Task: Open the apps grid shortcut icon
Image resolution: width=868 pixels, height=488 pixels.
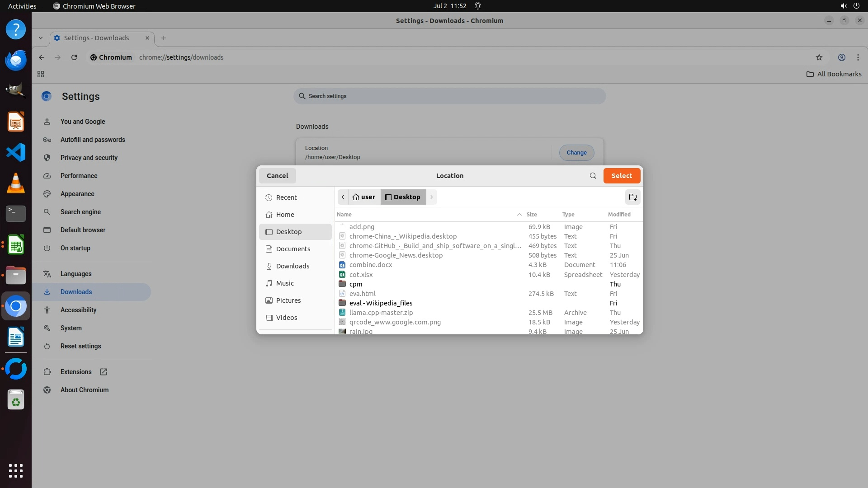Action: click(x=41, y=74)
